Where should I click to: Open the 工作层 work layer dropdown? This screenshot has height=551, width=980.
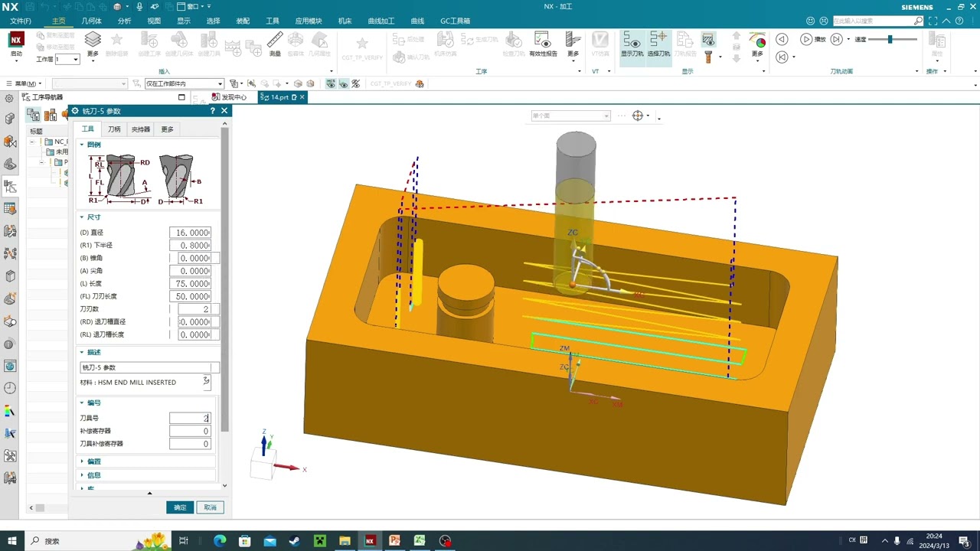pyautogui.click(x=67, y=59)
